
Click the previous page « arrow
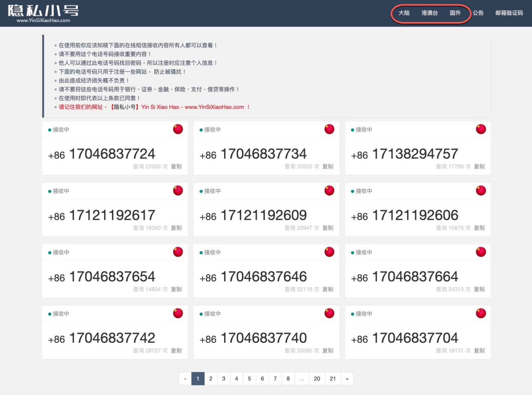point(185,379)
